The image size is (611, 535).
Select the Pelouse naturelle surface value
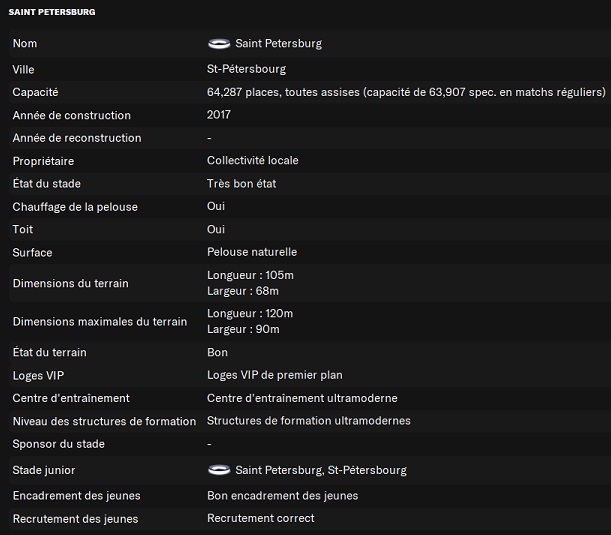tap(252, 253)
